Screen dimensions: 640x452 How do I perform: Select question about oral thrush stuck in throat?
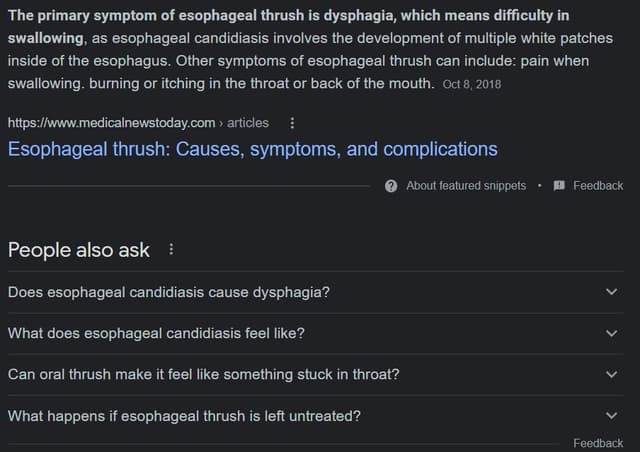[203, 374]
